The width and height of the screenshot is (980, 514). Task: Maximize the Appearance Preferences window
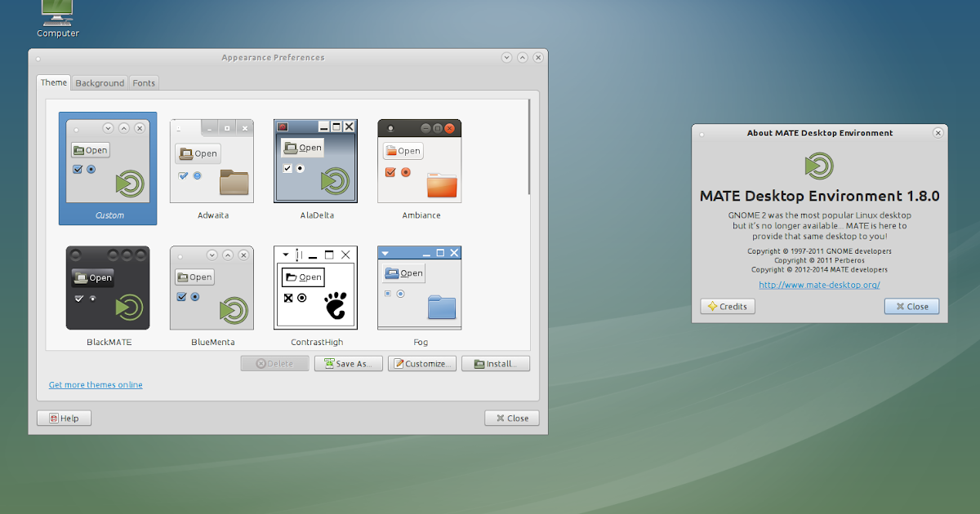[x=523, y=58]
